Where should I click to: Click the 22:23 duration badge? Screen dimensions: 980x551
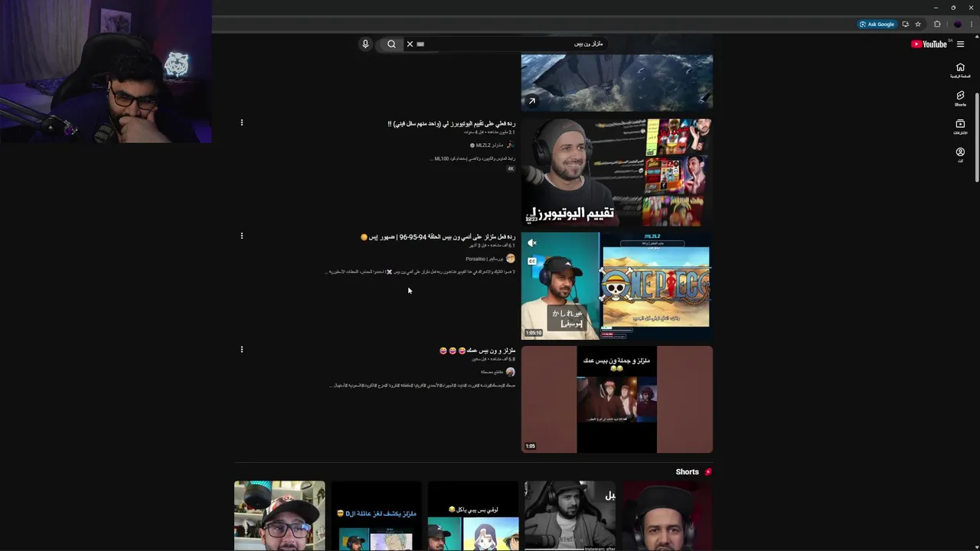tap(531, 220)
